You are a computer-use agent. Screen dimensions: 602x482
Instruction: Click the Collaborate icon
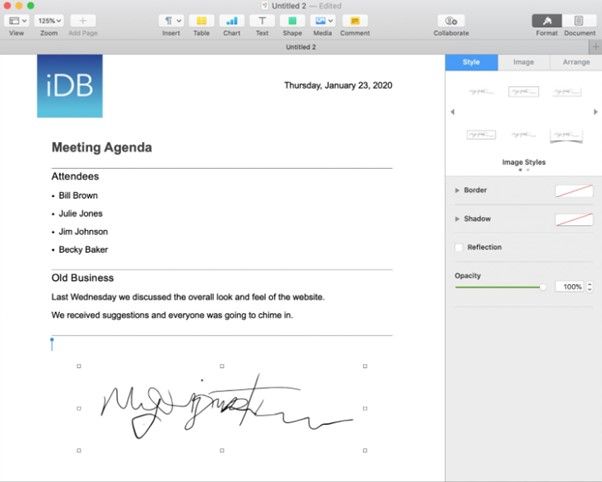point(451,20)
